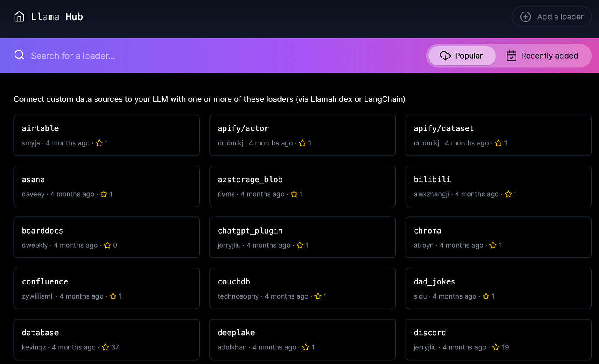Click author name atroyn on chroma card
Image resolution: width=599 pixels, height=364 pixels.
pos(424,245)
